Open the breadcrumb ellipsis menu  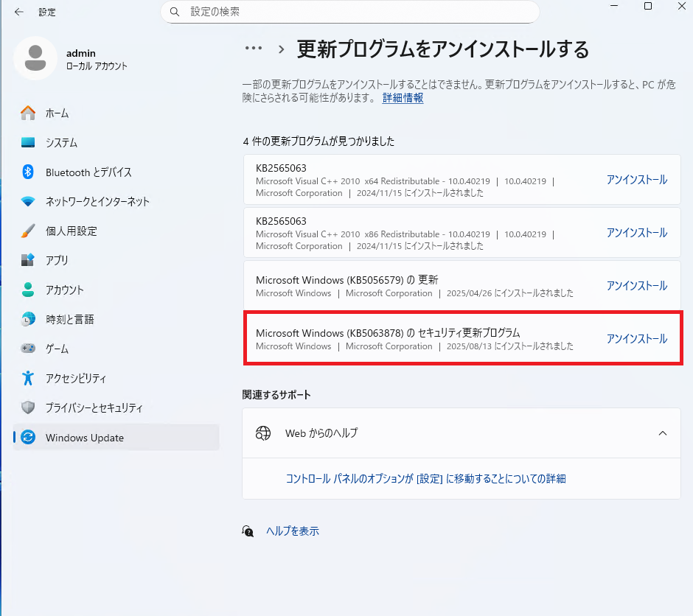coord(254,48)
